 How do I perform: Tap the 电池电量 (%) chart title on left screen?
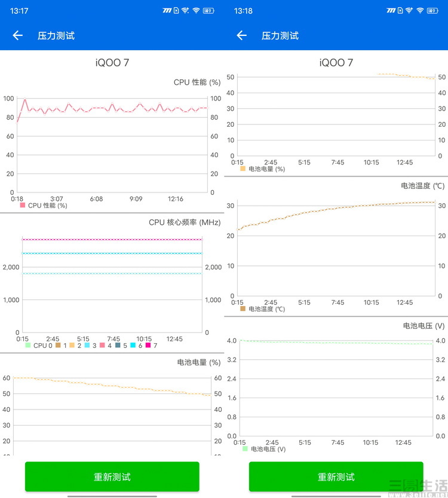click(x=199, y=362)
